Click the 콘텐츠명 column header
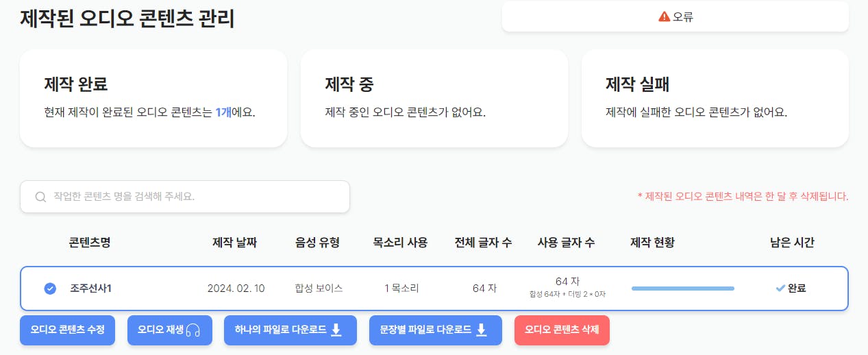Viewport: 868px width, 355px height. click(90, 243)
